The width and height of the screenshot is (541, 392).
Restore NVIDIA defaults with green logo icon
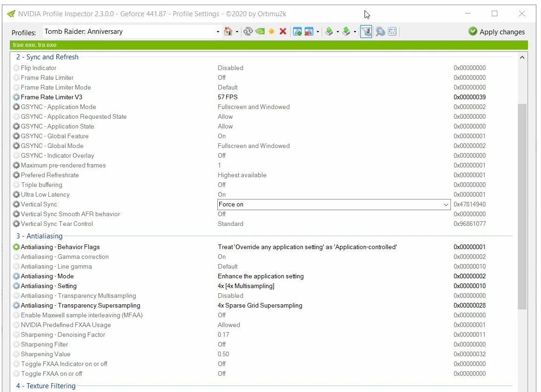pos(260,32)
